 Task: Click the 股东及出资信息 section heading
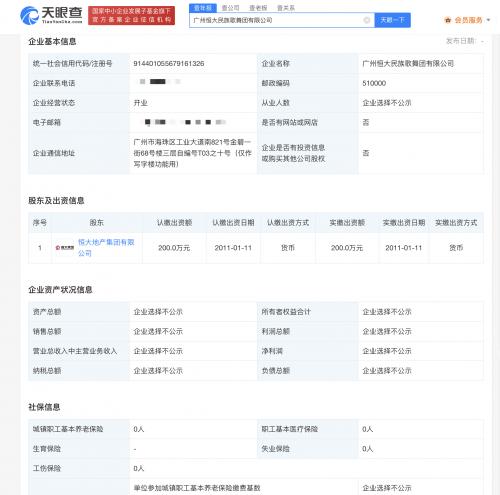pos(56,200)
